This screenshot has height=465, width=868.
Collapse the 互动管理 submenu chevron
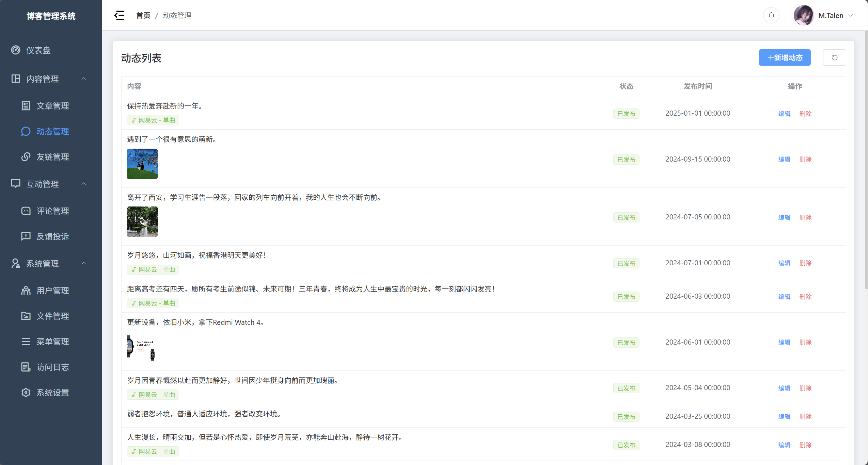pyautogui.click(x=84, y=184)
